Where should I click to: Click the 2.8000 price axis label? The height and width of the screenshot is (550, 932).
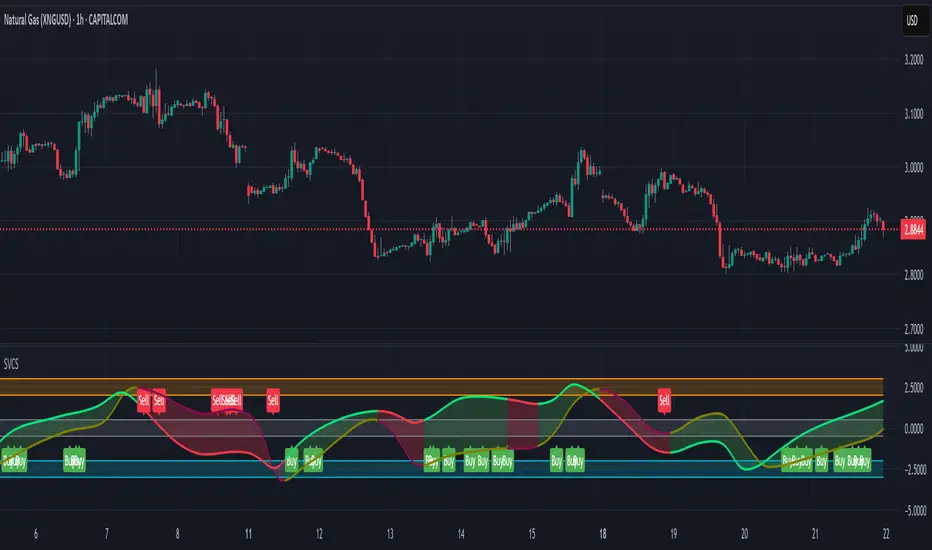914,275
